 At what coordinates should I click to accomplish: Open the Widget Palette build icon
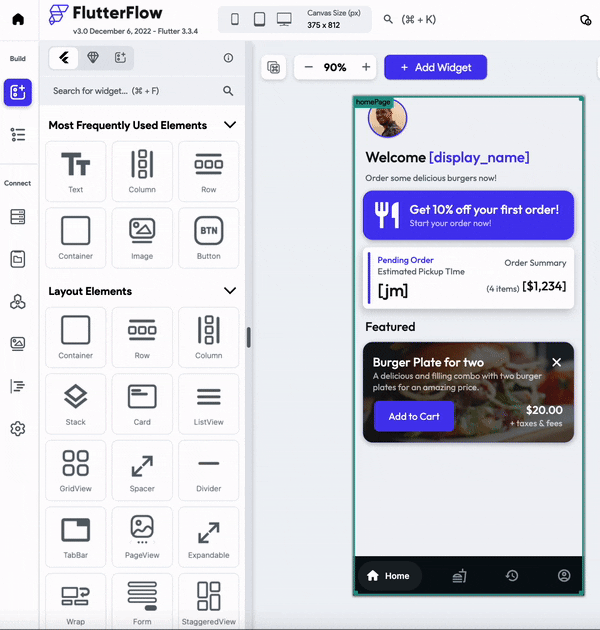click(x=18, y=92)
